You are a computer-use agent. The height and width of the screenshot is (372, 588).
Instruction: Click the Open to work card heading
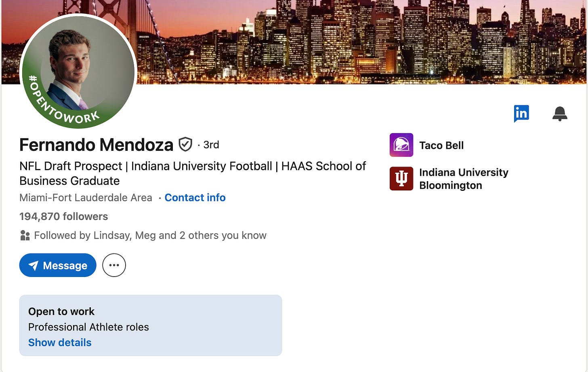point(61,311)
